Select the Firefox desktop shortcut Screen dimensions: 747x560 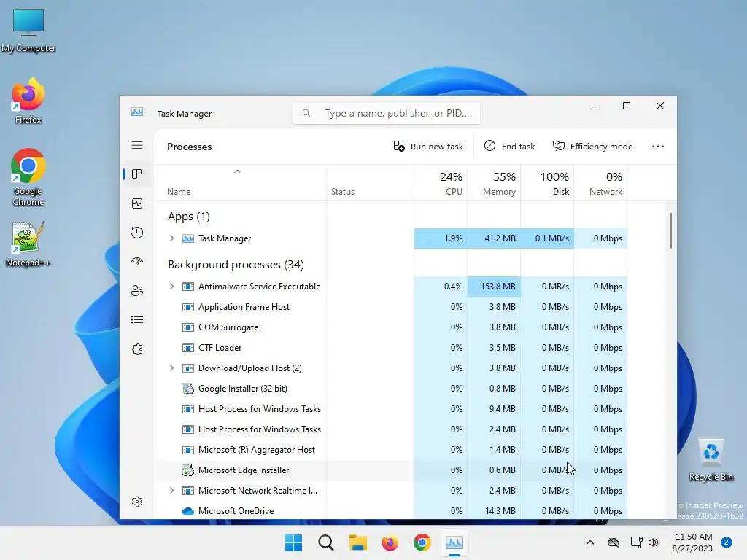pos(28,101)
